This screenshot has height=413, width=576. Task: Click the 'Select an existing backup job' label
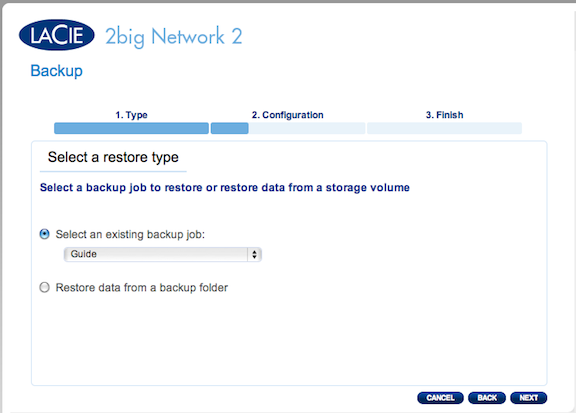(x=130, y=234)
